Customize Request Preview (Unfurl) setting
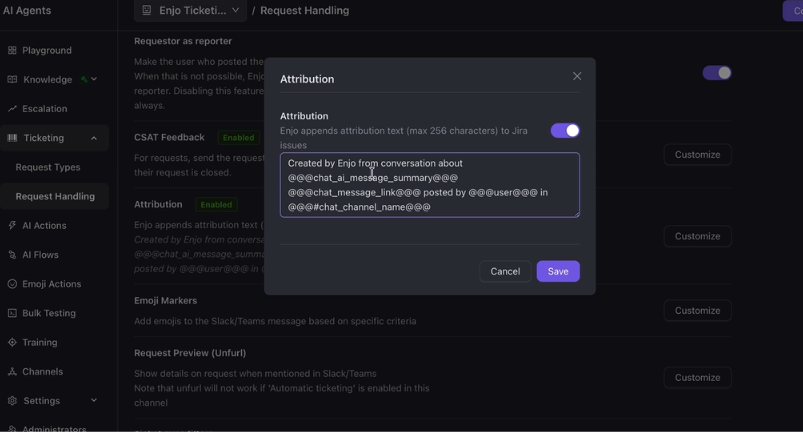Screen dimensions: 803x432 pos(698,377)
